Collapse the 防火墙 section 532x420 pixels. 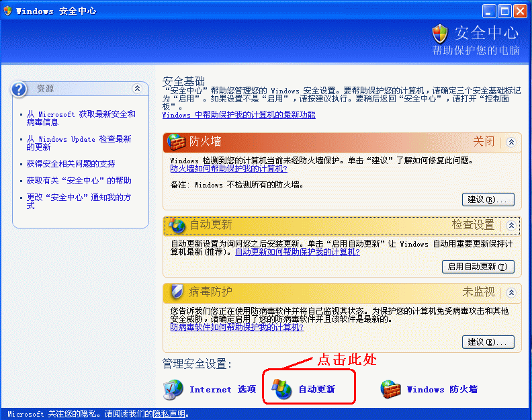[x=511, y=142]
